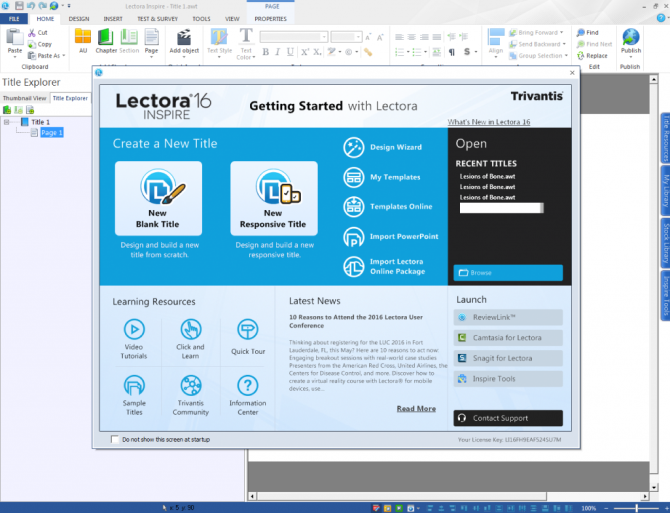Click the Read More link

[x=416, y=409]
